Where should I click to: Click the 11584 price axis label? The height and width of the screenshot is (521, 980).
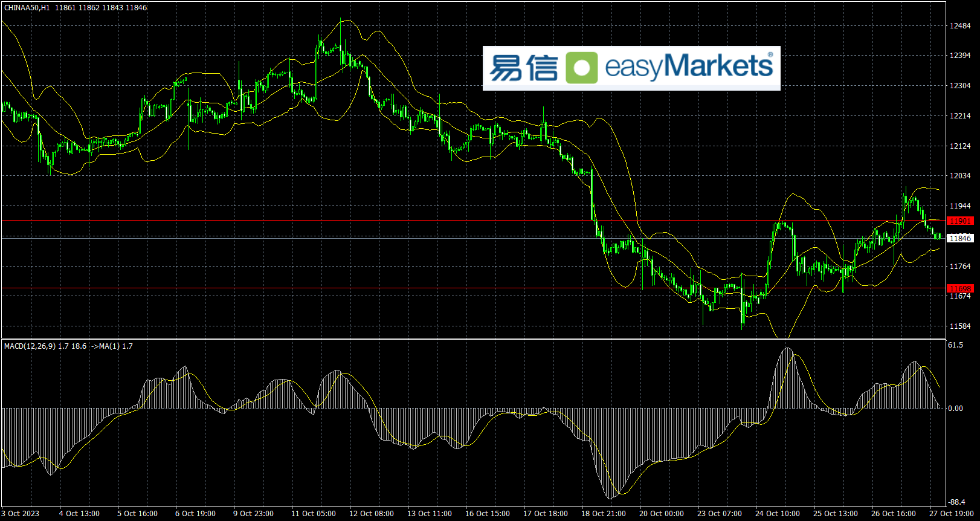click(960, 326)
